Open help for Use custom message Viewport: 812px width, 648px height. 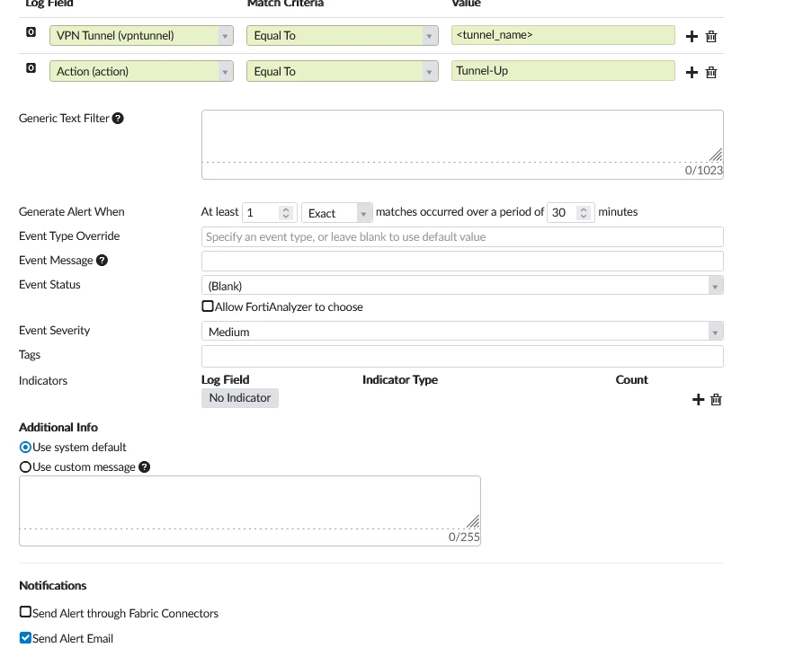pyautogui.click(x=145, y=466)
